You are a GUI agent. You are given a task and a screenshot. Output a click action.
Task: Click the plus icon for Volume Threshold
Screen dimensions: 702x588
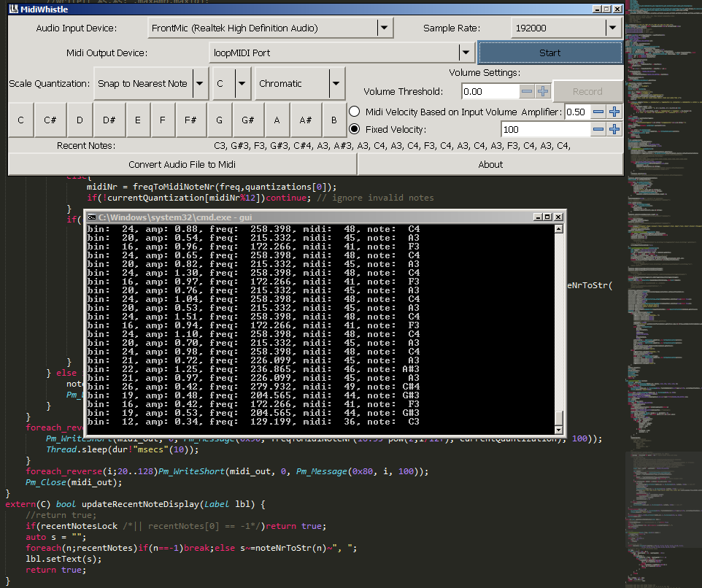click(x=543, y=92)
